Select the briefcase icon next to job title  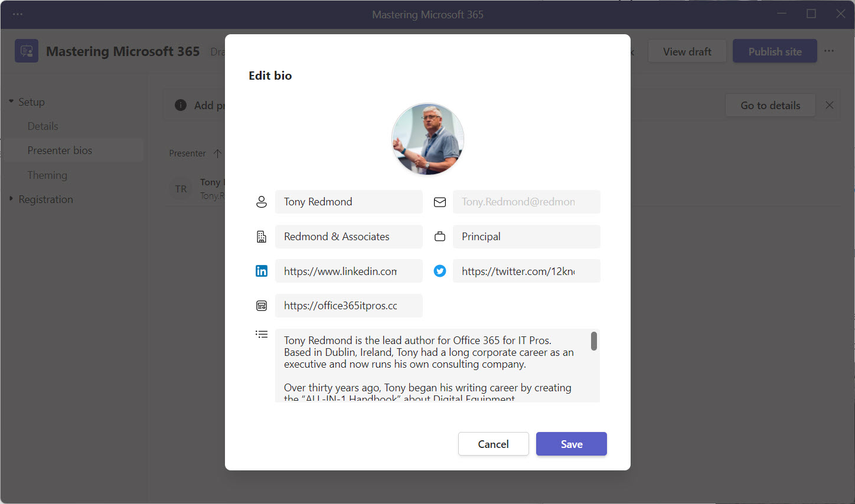coord(439,236)
